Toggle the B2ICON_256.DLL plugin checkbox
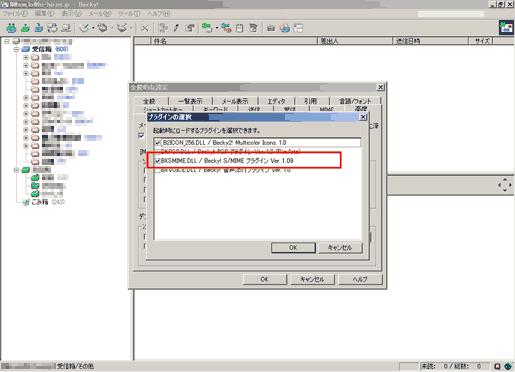This screenshot has height=372, width=515. 158,143
